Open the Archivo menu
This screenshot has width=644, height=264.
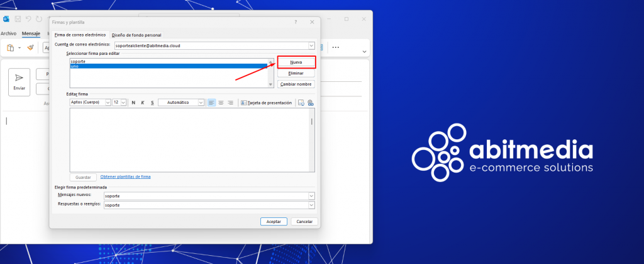pos(9,33)
